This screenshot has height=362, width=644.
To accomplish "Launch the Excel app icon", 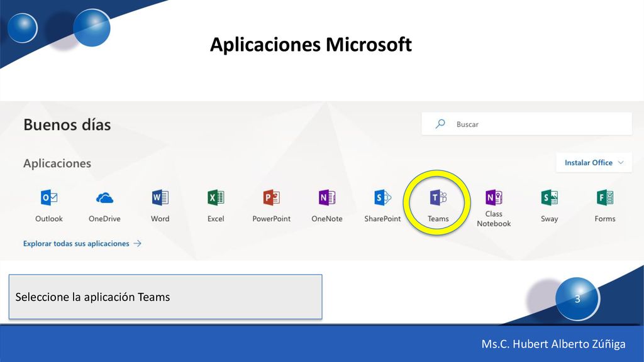I will tap(216, 197).
